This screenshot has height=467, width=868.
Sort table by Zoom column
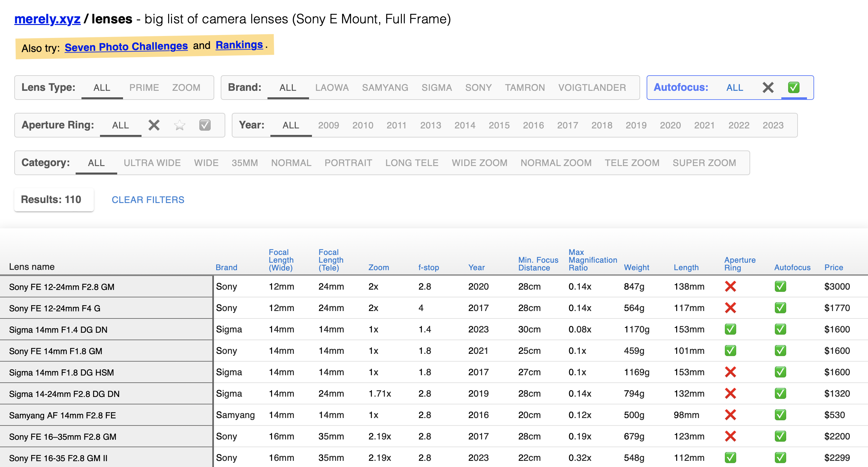click(378, 268)
